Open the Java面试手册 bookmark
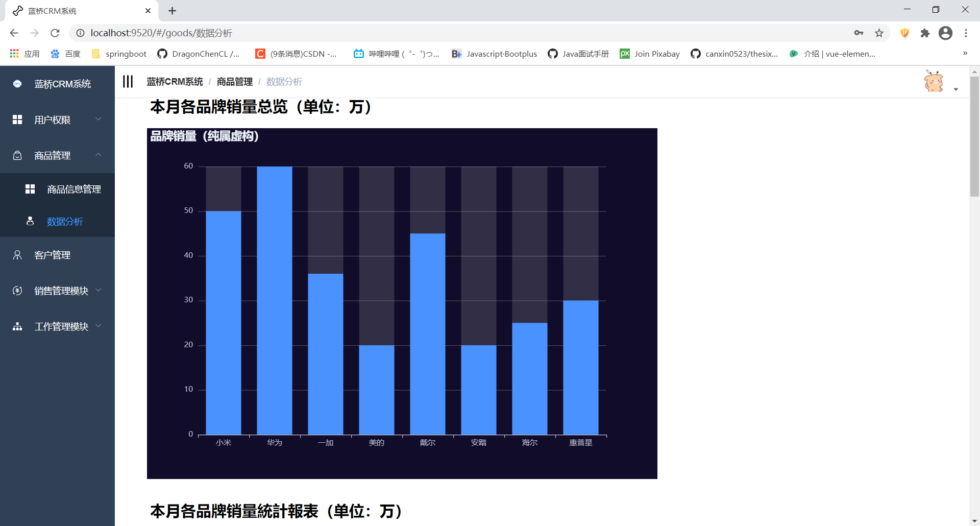This screenshot has width=980, height=526. coord(578,54)
